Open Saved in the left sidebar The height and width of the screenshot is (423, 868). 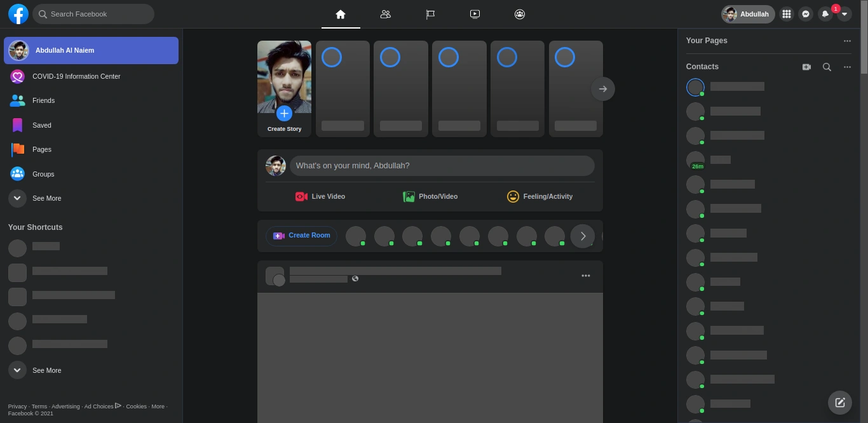click(x=91, y=125)
